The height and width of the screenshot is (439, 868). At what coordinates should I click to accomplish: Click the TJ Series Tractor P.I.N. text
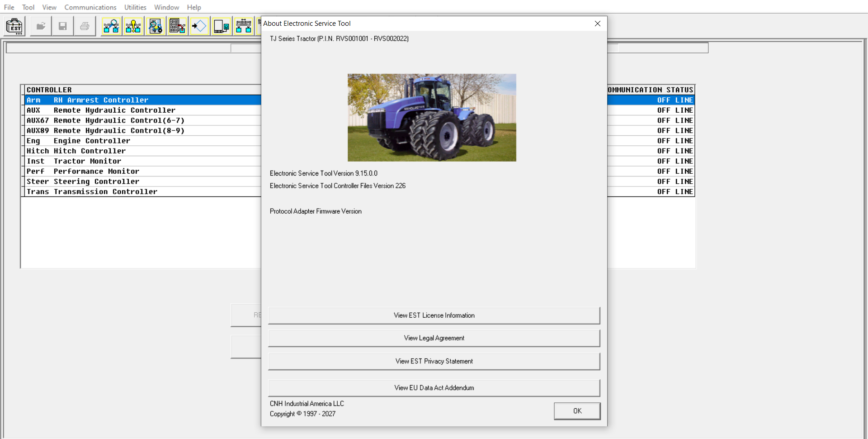tap(339, 39)
